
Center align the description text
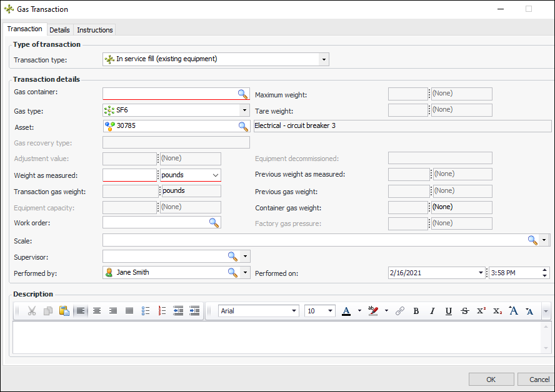point(97,311)
